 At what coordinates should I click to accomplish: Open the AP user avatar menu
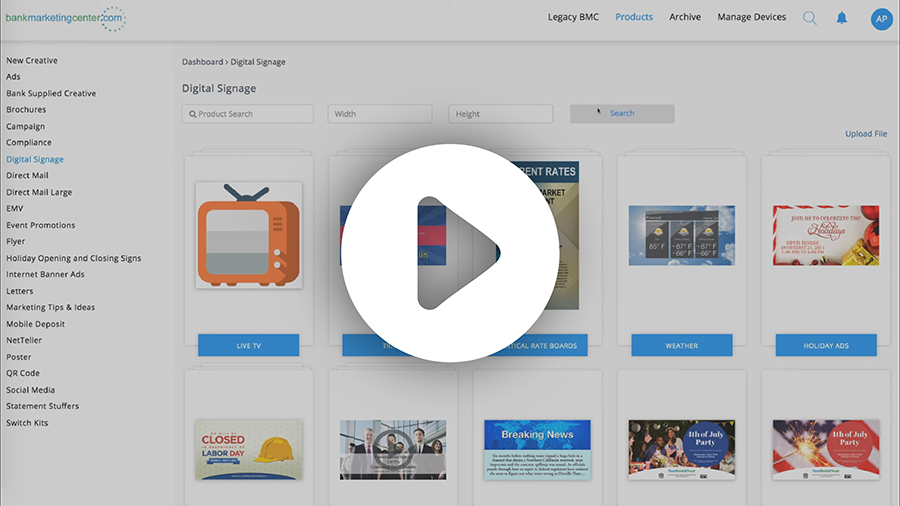[x=881, y=19]
